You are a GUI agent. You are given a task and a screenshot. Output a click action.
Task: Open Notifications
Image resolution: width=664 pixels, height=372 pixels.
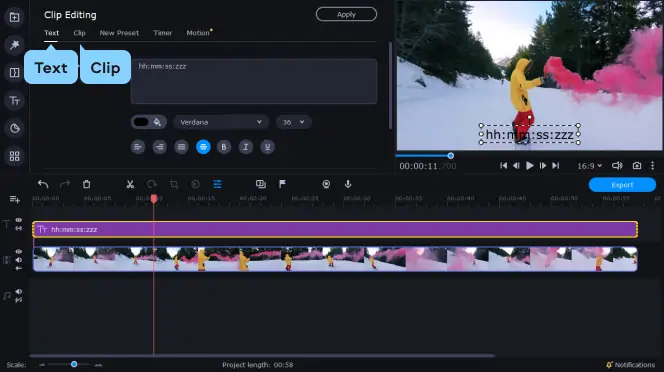[x=631, y=365]
